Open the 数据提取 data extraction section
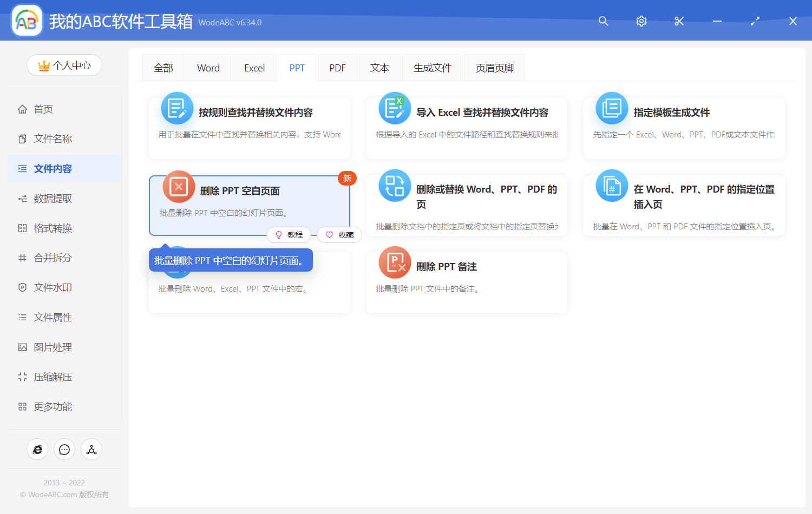The width and height of the screenshot is (812, 514). pos(22,198)
